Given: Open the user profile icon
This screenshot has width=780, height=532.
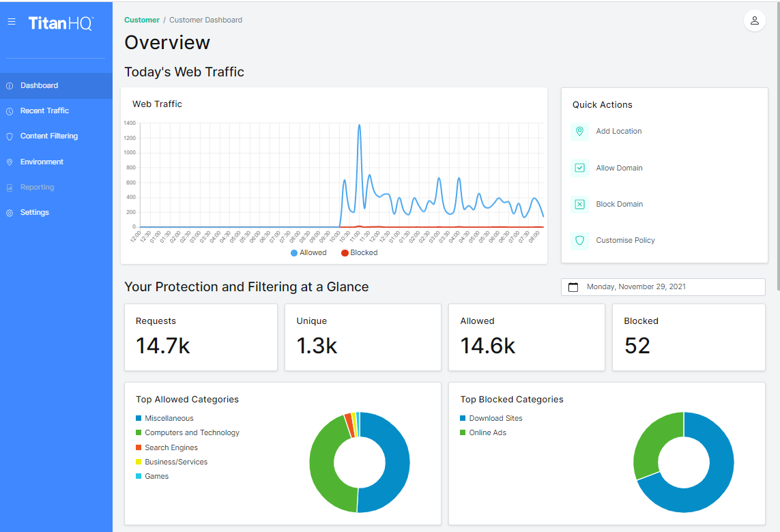Looking at the screenshot, I should (754, 20).
